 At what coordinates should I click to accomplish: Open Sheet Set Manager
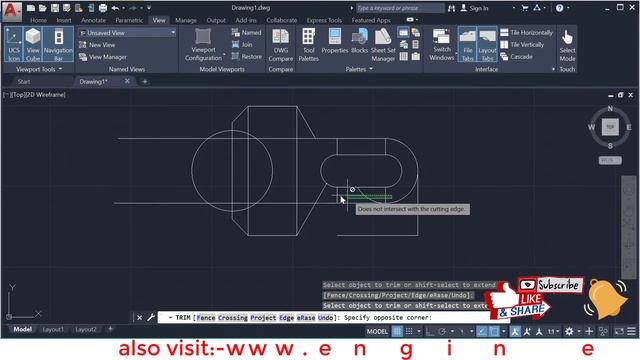pyautogui.click(x=383, y=45)
